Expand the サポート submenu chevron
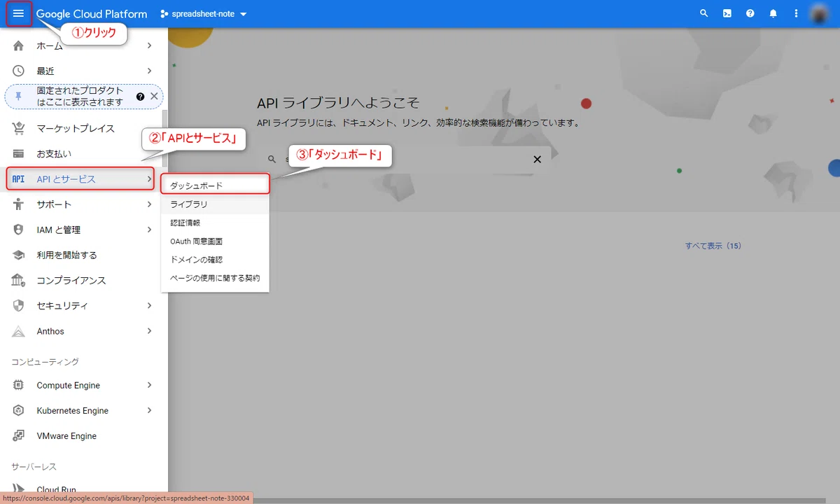This screenshot has height=504, width=840. pos(149,204)
